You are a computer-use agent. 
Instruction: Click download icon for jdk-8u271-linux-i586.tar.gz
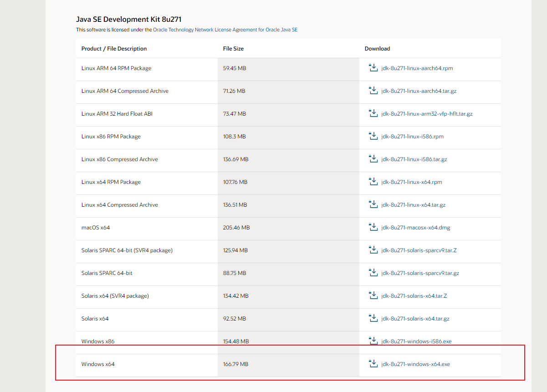373,159
